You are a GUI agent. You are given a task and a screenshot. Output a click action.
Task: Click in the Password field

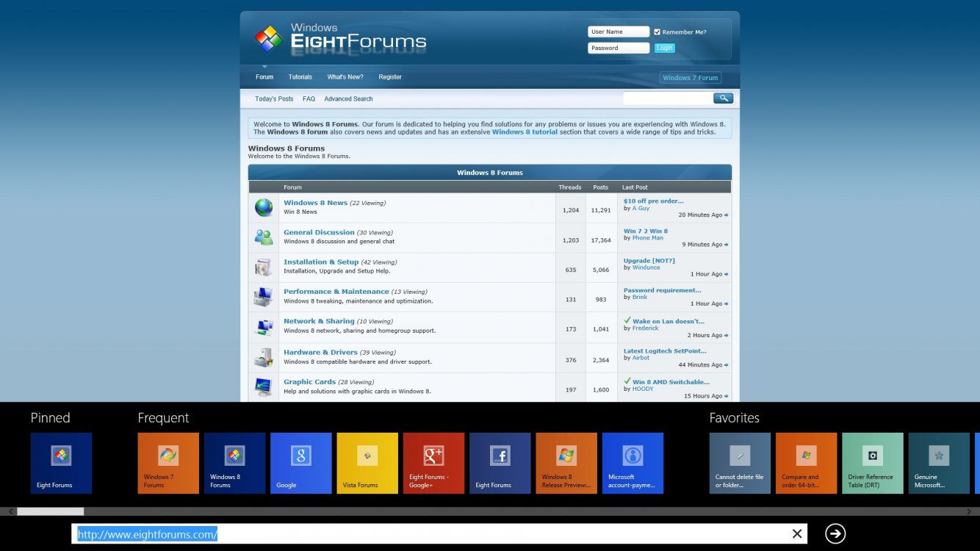point(619,48)
